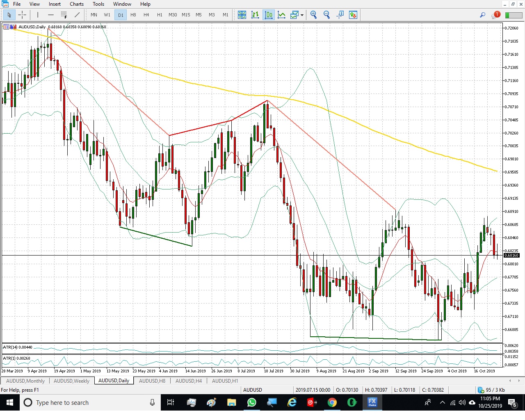Toggle the chart shift icon
Image resolution: width=525 pixels, height=420 pixels.
(x=340, y=15)
